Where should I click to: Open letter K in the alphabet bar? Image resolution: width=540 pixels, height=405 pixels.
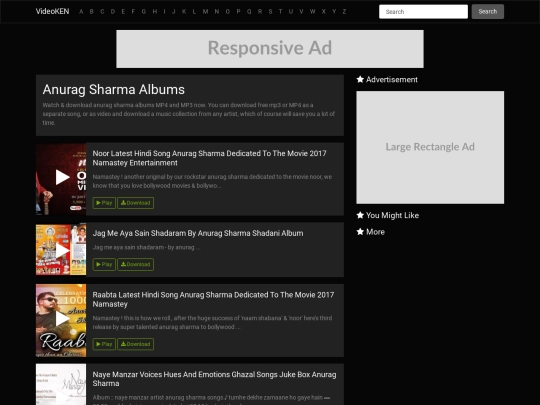(184, 11)
